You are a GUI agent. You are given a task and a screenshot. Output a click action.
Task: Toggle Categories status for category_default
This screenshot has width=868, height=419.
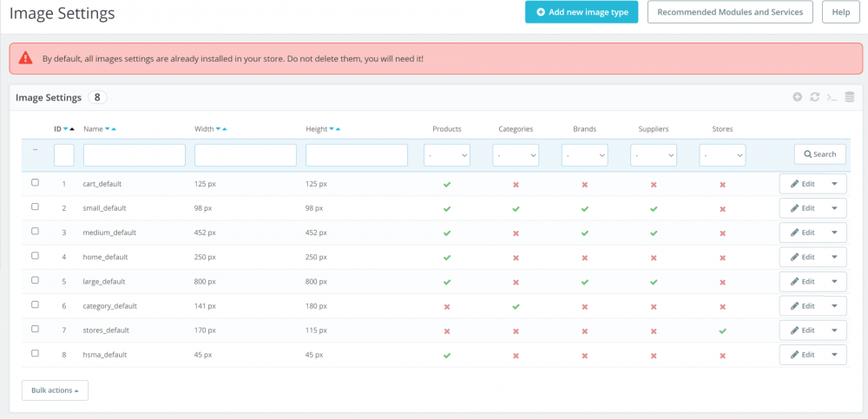516,306
